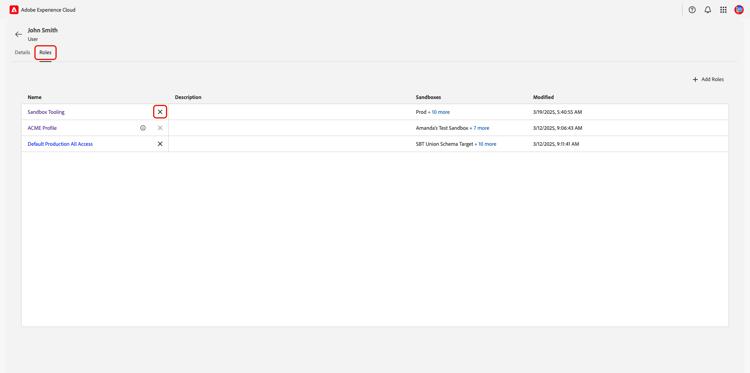Expand '+ 10 more' sandboxes for Prod
750x373 pixels.
[439, 112]
